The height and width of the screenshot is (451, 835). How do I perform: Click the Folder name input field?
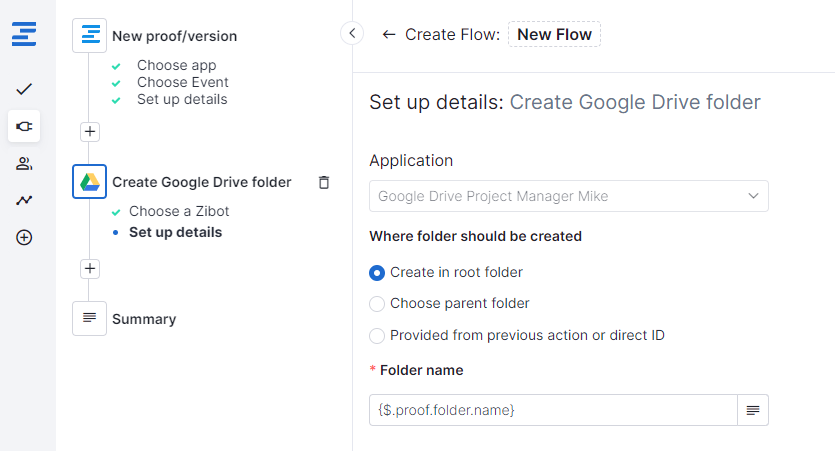553,410
